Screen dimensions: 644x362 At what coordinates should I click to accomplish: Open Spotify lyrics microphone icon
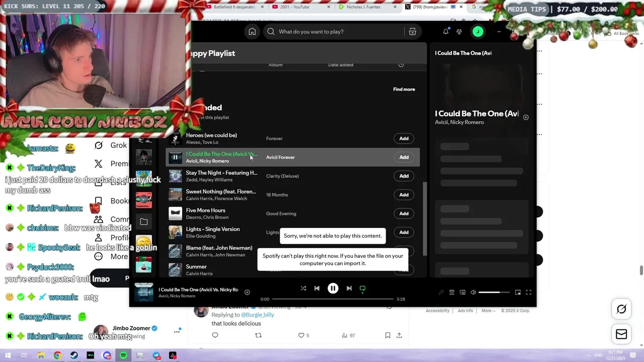(441, 292)
